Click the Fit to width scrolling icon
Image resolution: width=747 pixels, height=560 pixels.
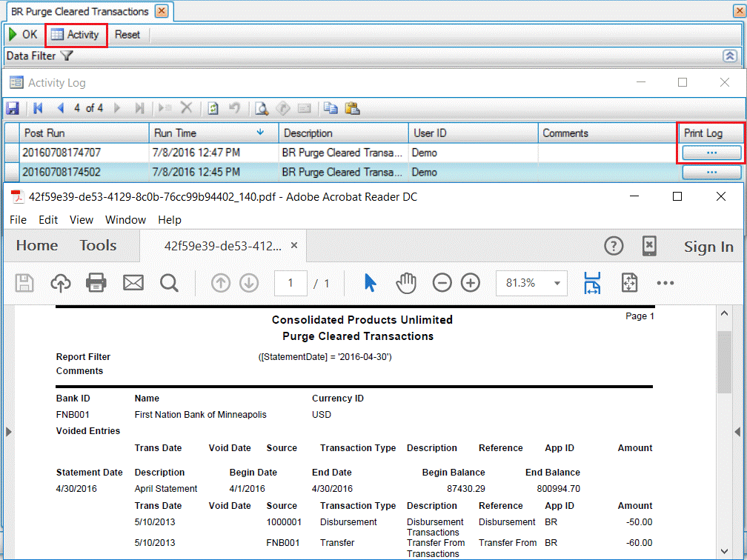[592, 283]
